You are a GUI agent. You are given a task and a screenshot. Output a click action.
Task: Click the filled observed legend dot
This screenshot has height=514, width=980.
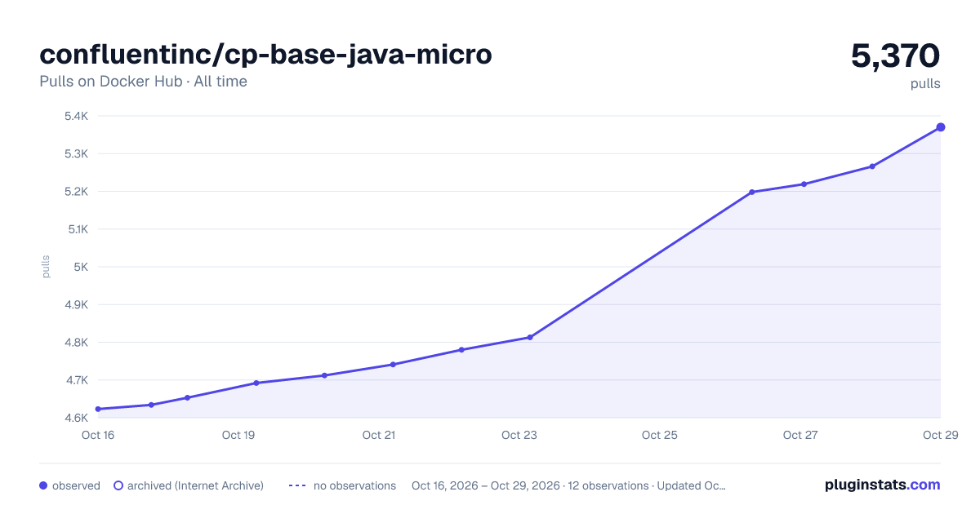pyautogui.click(x=43, y=485)
